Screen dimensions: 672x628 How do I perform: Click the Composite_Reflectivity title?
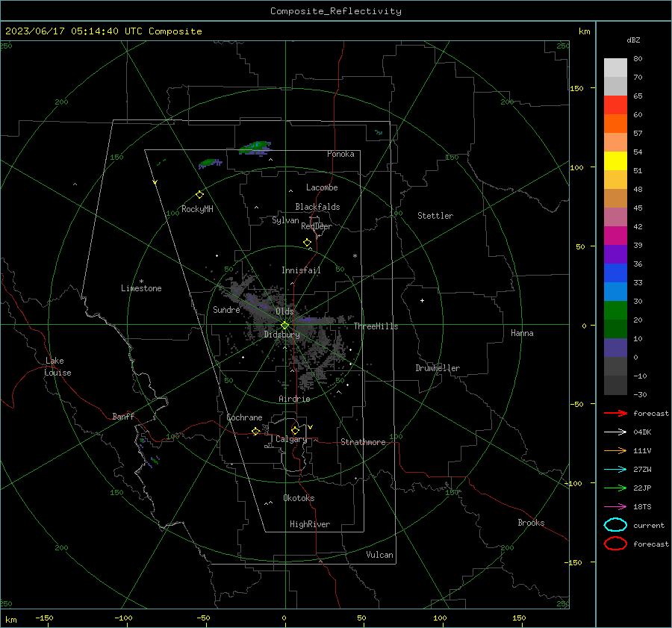pyautogui.click(x=336, y=11)
